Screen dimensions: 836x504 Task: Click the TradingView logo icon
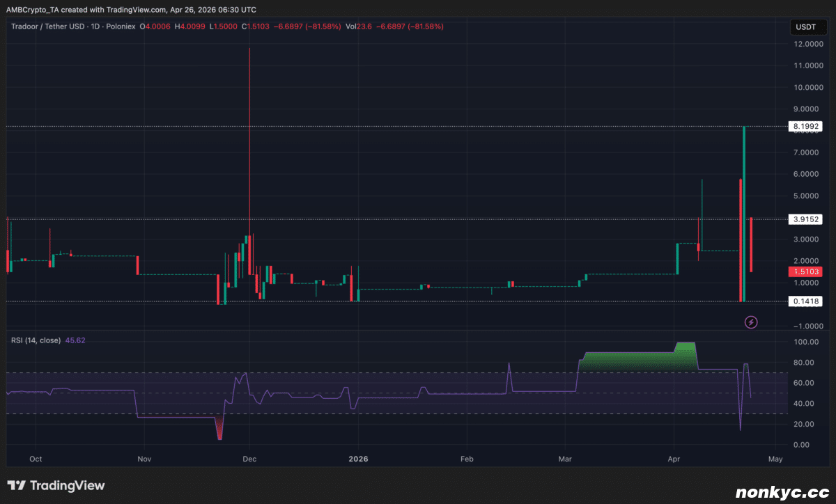17,485
